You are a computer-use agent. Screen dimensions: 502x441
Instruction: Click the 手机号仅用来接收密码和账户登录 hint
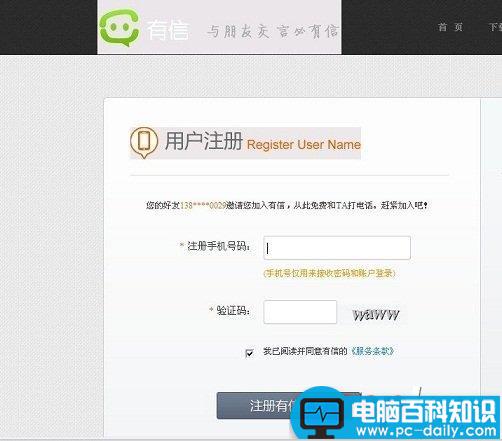point(329,273)
